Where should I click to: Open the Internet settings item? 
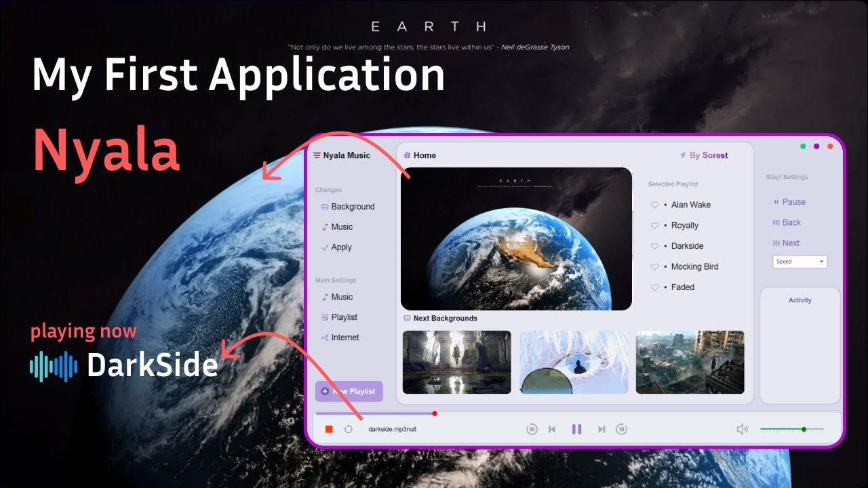(340, 338)
